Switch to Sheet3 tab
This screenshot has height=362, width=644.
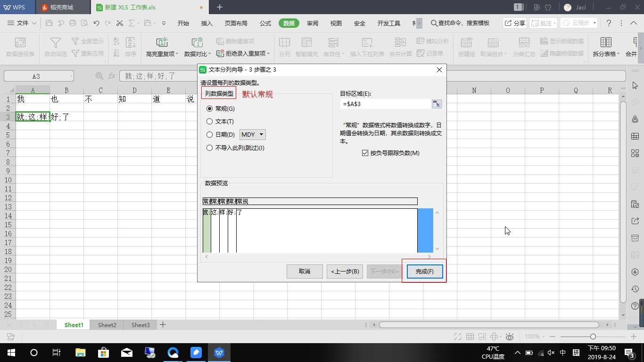point(140,325)
